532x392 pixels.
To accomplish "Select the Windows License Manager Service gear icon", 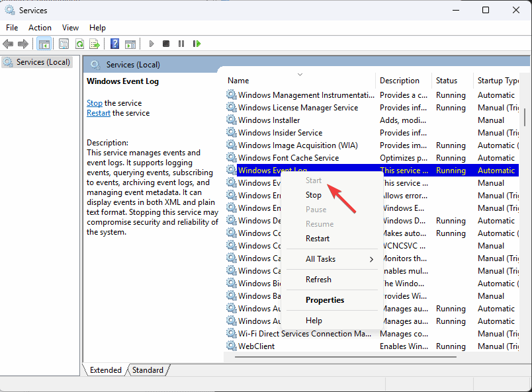I will [232, 107].
